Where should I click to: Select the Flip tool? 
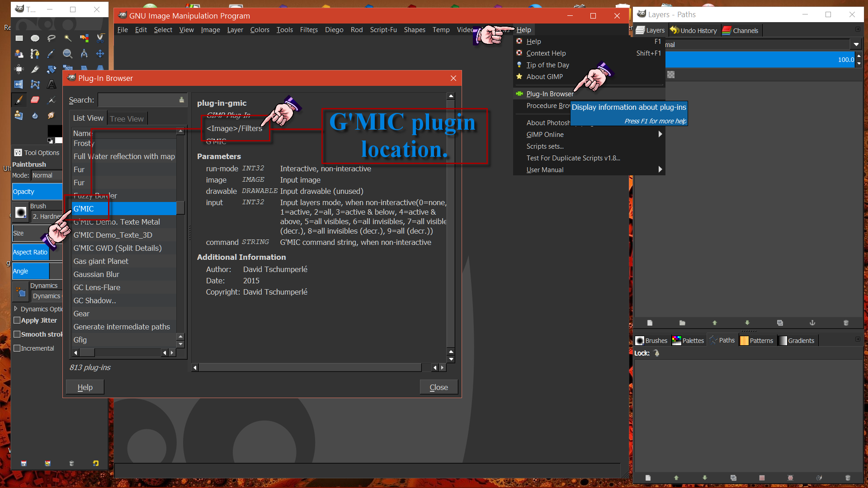tap(19, 84)
